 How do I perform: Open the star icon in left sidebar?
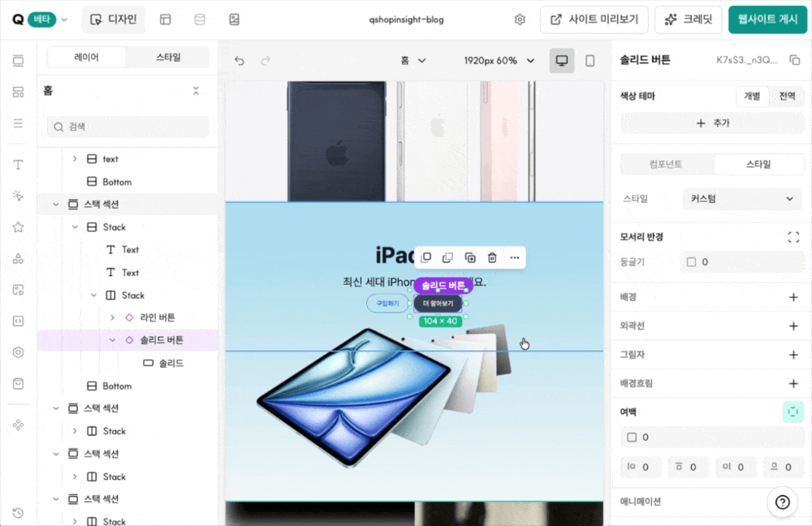coord(18,227)
